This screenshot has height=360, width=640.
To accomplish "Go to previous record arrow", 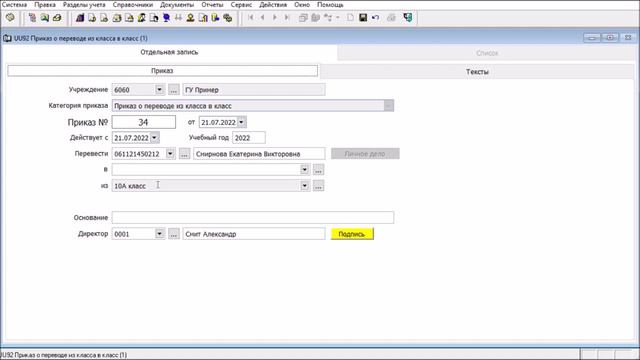I will coord(262,18).
